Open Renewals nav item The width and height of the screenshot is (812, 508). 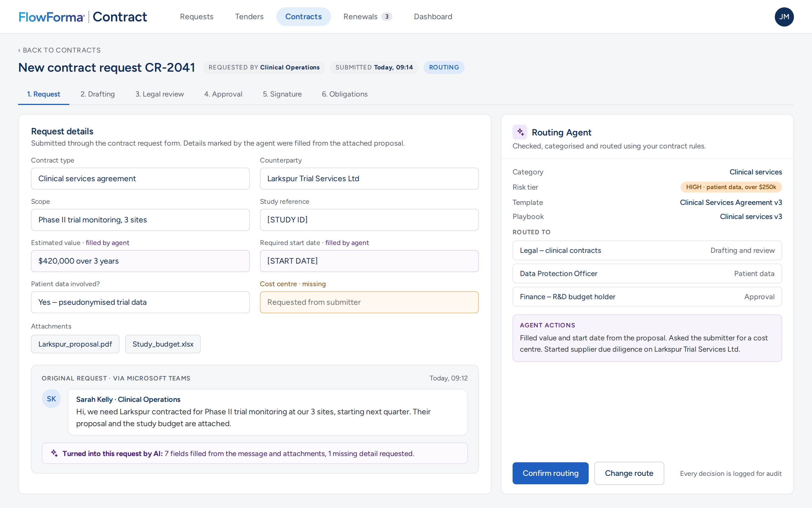[368, 16]
